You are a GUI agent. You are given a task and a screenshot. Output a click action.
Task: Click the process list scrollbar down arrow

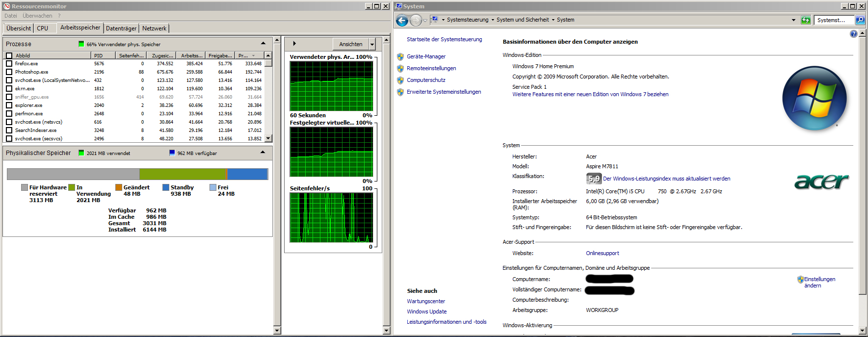tap(268, 139)
